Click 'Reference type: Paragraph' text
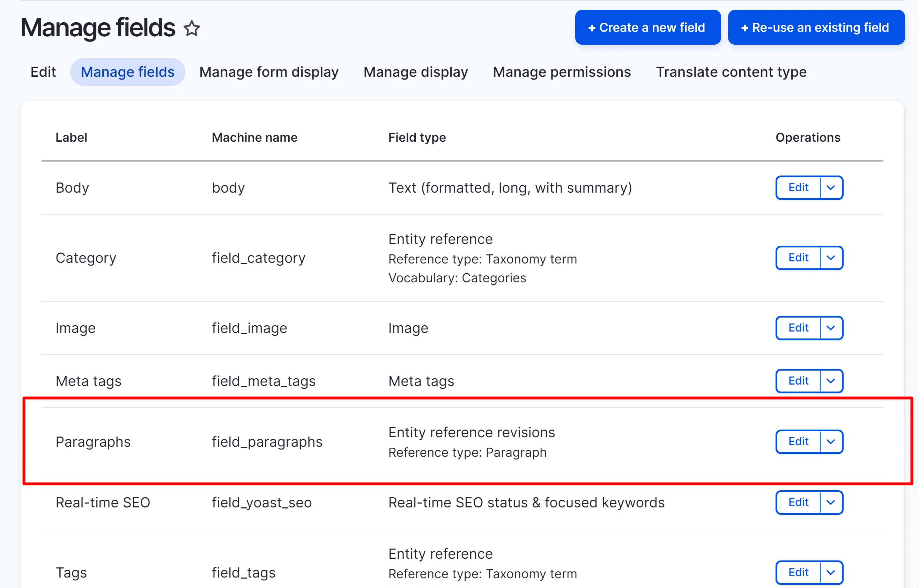 (x=467, y=453)
